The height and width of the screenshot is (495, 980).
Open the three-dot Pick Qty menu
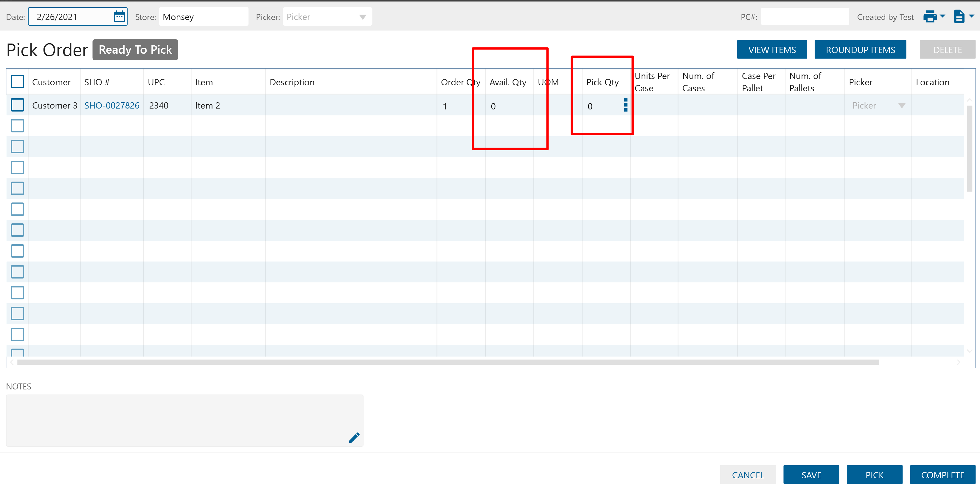pos(625,105)
